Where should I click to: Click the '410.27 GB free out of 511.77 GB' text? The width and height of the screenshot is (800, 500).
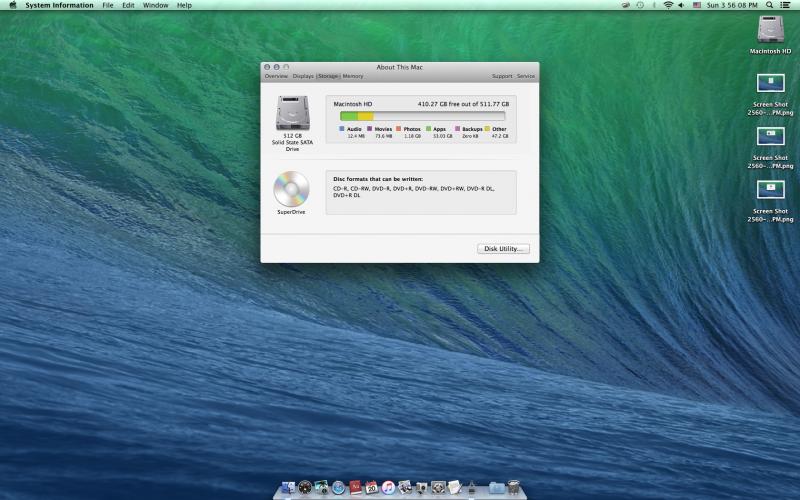click(x=463, y=104)
